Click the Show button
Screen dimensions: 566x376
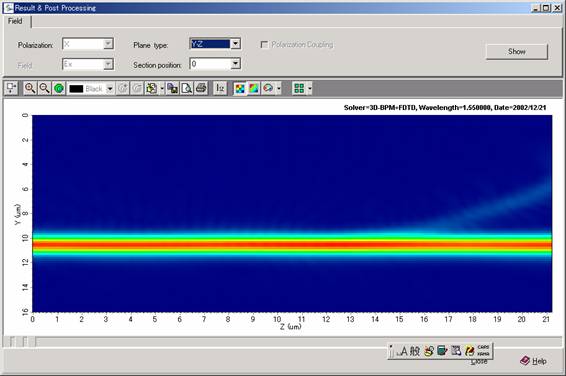[x=517, y=52]
